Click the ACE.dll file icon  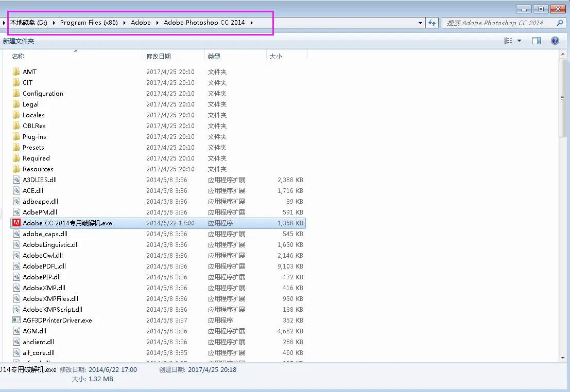[16, 191]
